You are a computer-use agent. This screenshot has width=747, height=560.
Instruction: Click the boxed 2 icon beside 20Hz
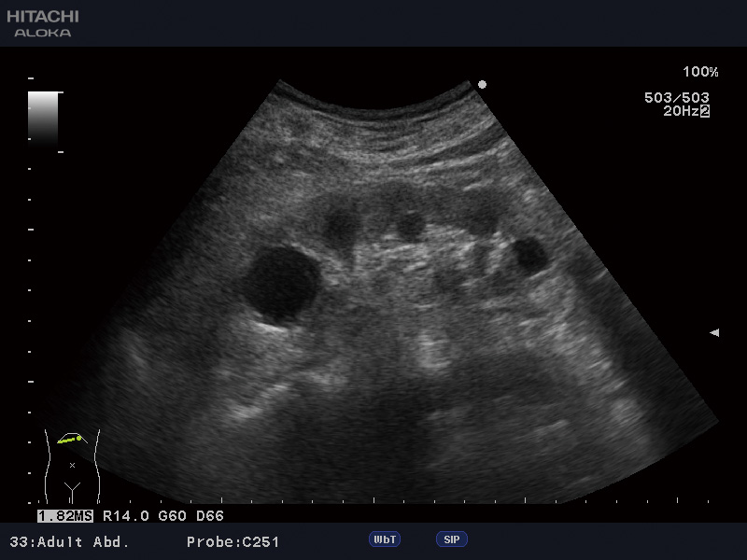705,111
